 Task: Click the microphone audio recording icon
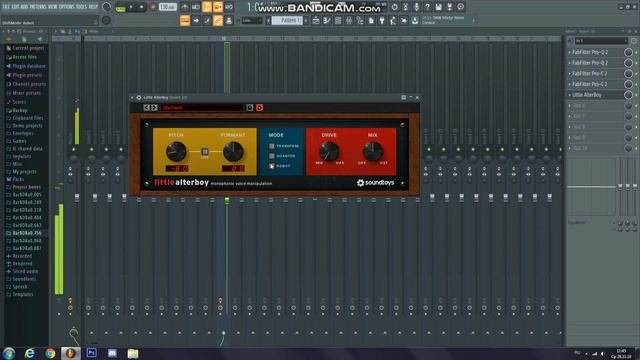(416, 7)
